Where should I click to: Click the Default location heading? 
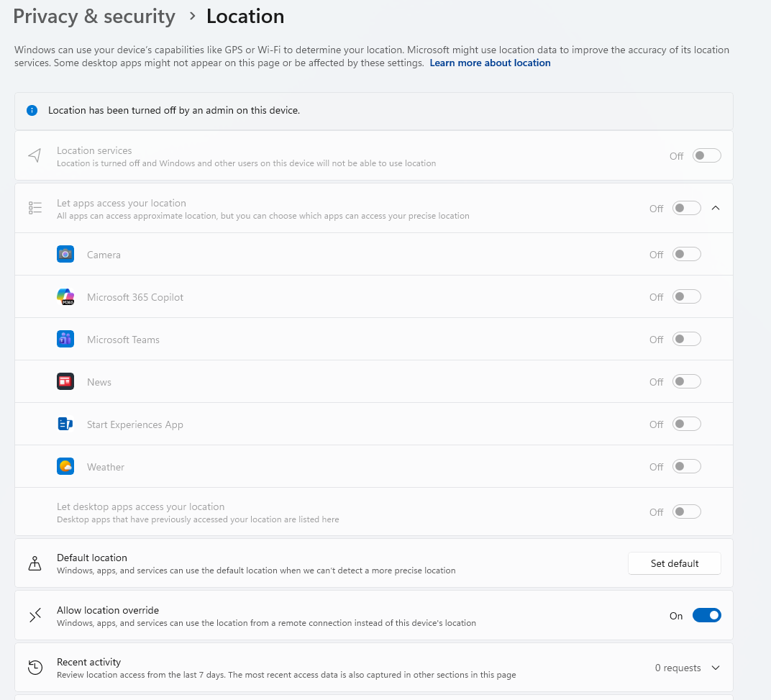(91, 558)
